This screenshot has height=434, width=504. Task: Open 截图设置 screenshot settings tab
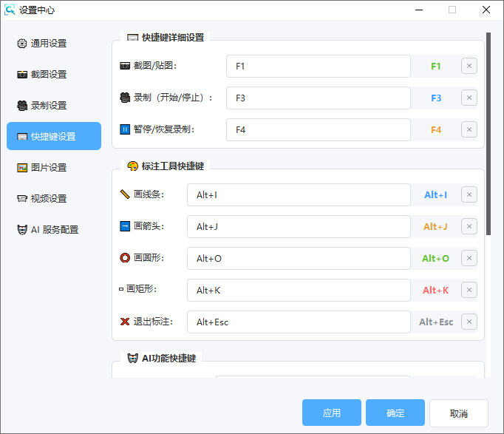pyautogui.click(x=54, y=75)
